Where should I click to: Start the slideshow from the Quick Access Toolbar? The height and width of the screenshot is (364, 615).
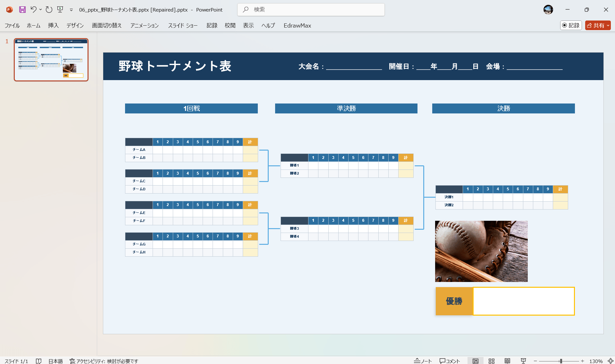click(x=60, y=10)
